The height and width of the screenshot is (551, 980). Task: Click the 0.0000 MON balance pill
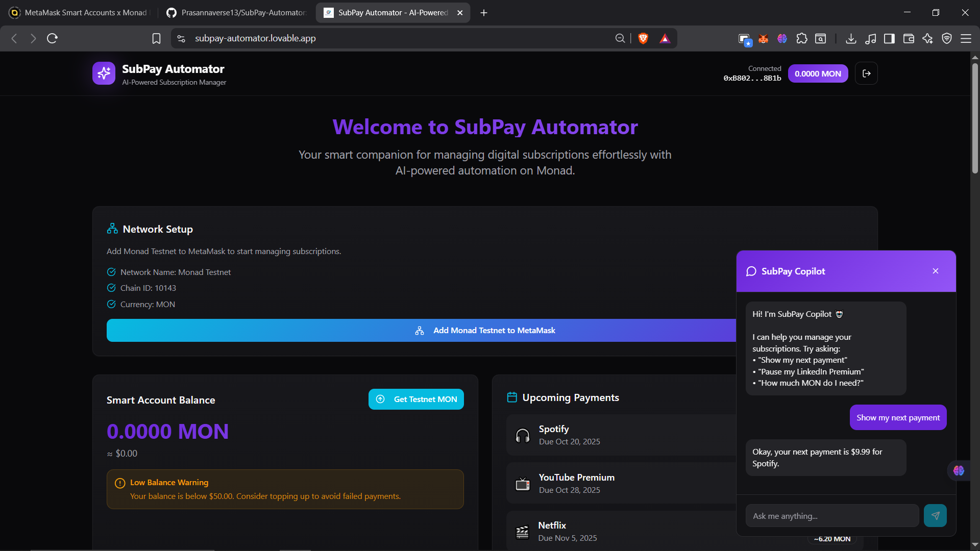click(818, 73)
